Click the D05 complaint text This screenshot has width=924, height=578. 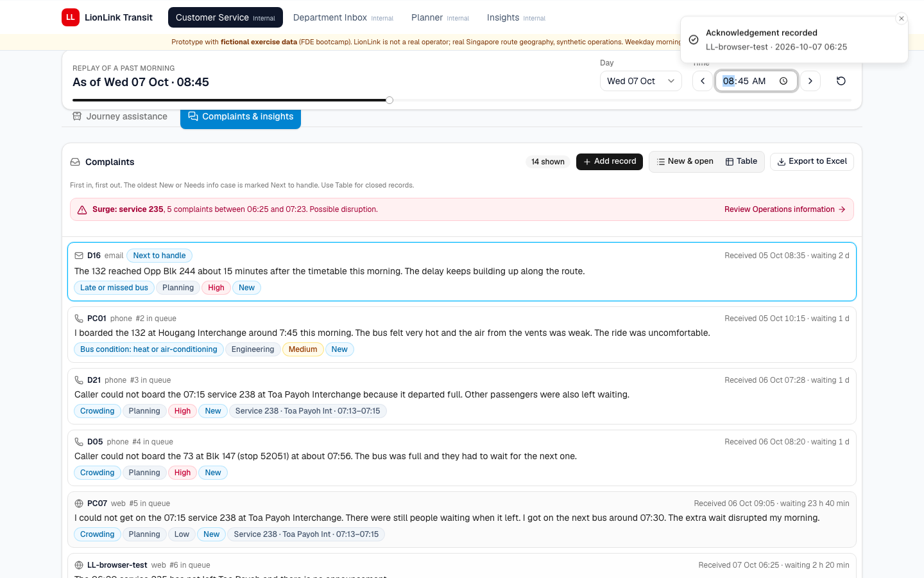pos(325,456)
